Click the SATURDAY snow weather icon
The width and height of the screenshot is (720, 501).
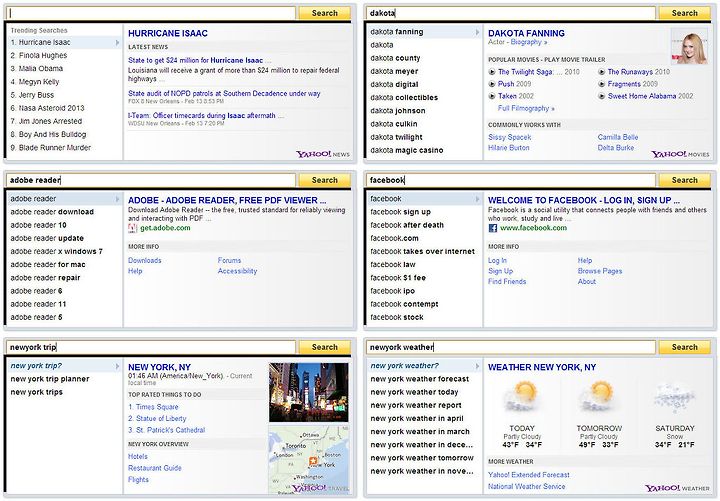674,397
